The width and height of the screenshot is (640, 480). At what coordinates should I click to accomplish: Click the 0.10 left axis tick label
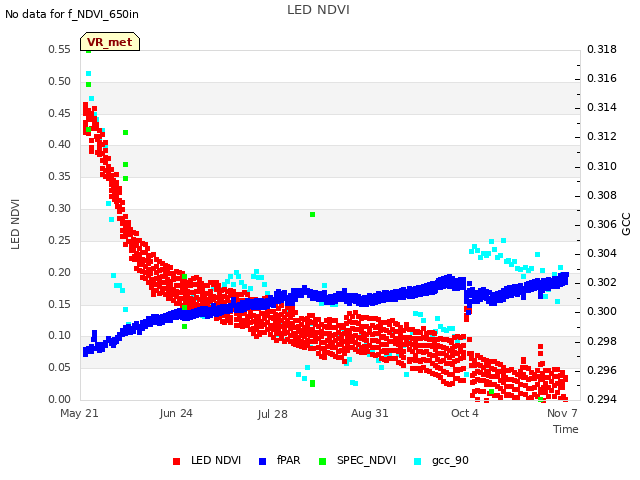coord(60,336)
